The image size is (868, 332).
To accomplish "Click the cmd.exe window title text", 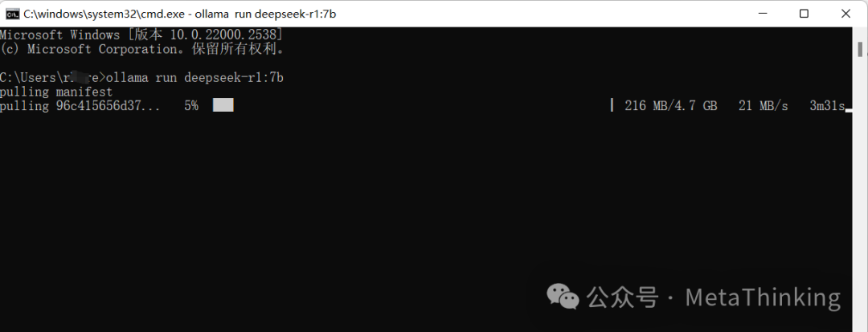I will coord(179,14).
